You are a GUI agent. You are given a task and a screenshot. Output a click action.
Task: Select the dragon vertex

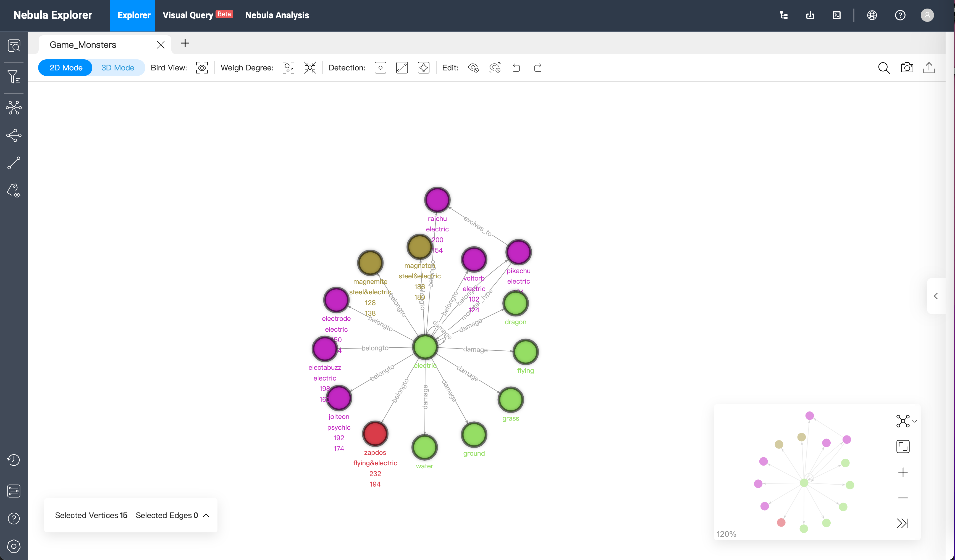click(x=515, y=303)
